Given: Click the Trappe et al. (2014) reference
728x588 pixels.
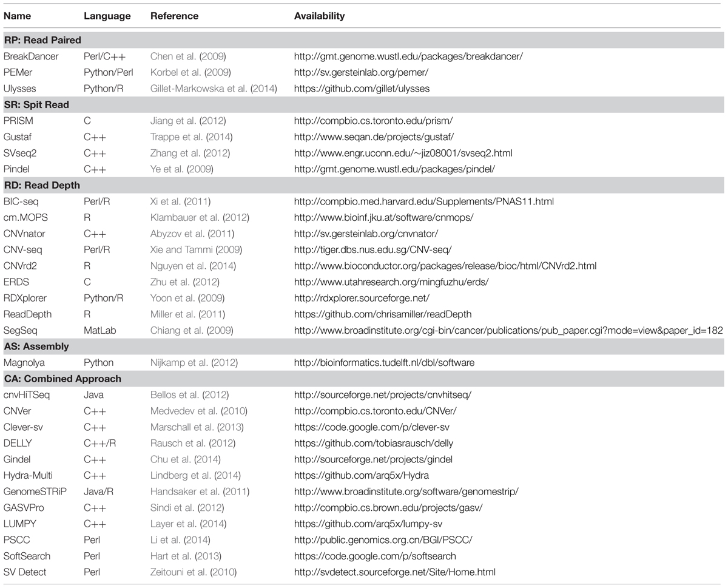Looking at the screenshot, I should [x=192, y=137].
